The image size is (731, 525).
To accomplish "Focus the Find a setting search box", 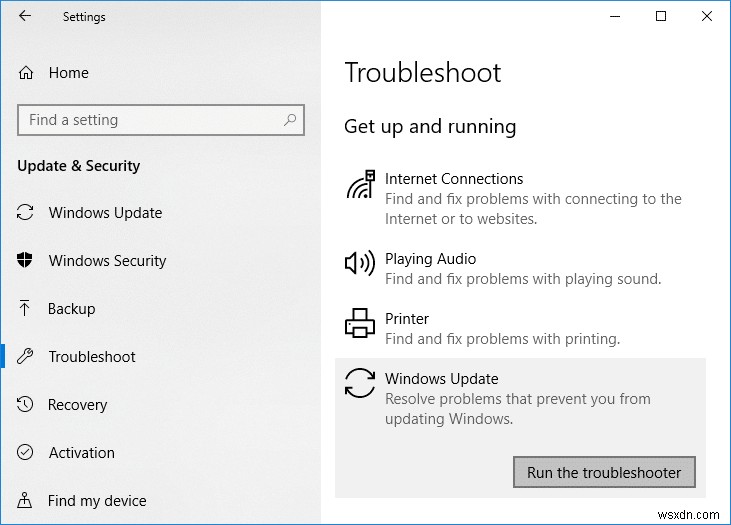I will [x=150, y=120].
